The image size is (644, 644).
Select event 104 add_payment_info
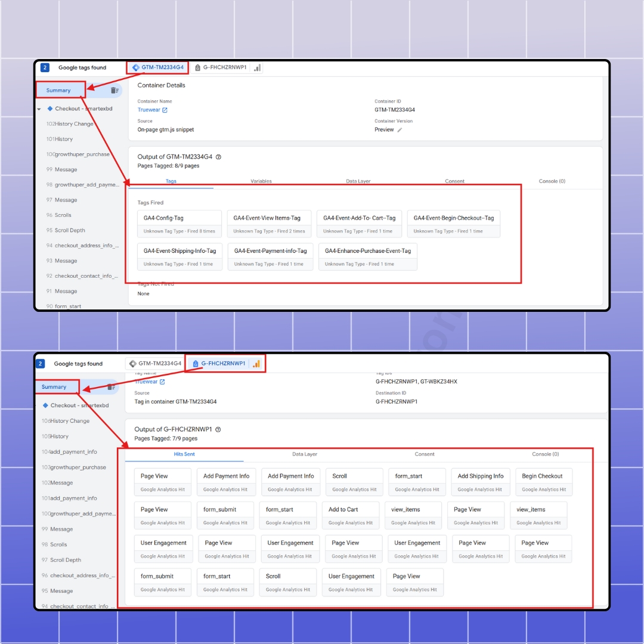[69, 452]
